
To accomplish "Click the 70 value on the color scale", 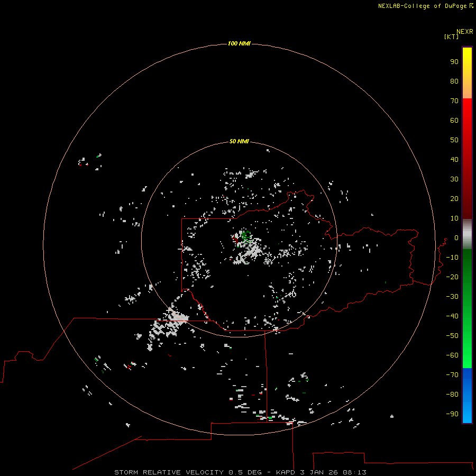I will (x=454, y=101).
